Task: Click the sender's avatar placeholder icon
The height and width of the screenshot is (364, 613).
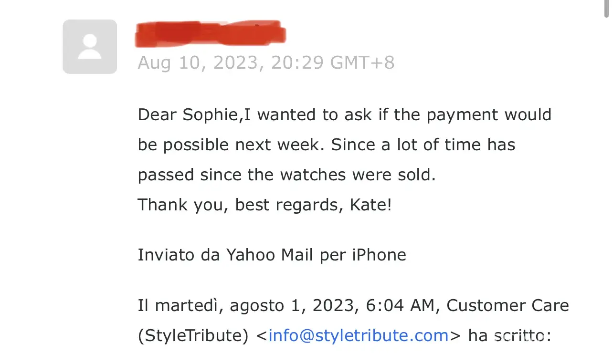Action: [90, 47]
